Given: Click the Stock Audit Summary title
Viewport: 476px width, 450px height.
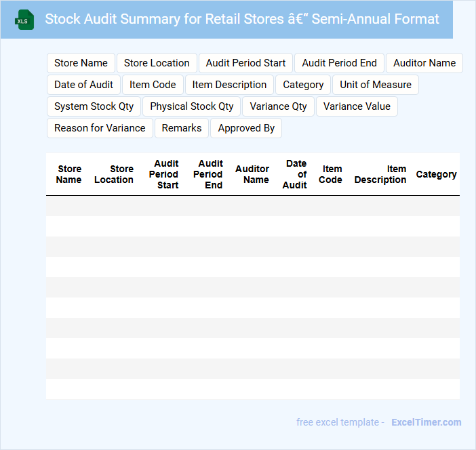Looking at the screenshot, I should (x=241, y=19).
